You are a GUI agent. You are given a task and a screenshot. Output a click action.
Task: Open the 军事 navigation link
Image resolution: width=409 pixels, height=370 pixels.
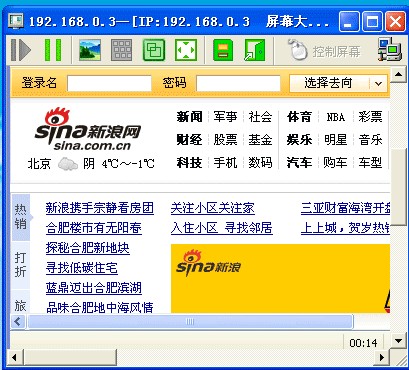[x=225, y=117]
